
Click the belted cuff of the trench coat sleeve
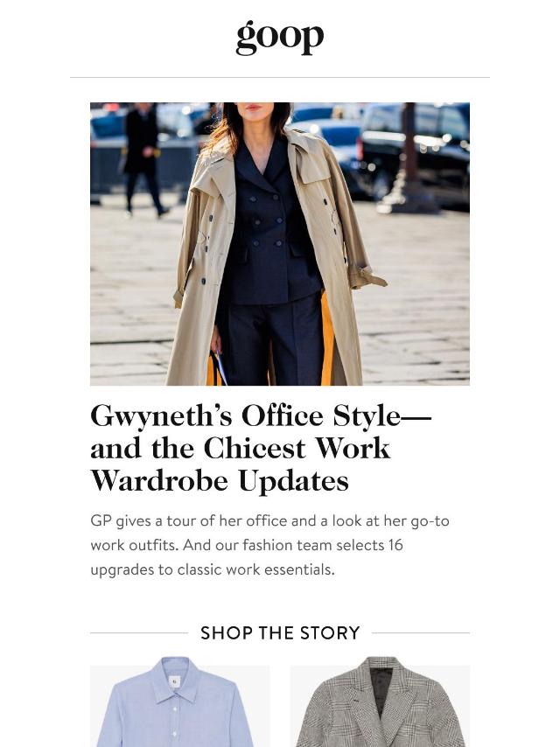(367, 277)
